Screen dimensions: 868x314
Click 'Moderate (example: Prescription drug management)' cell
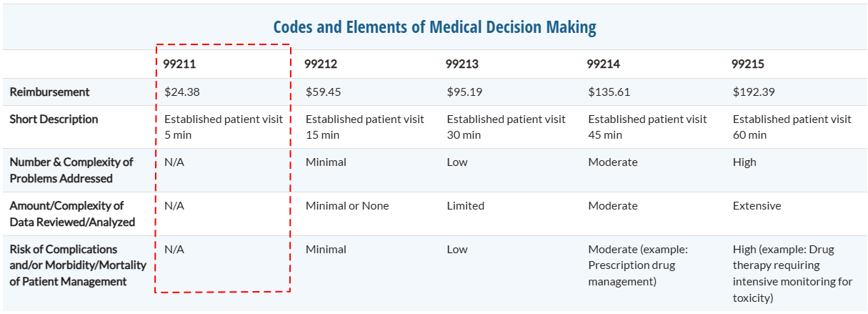[x=637, y=265]
